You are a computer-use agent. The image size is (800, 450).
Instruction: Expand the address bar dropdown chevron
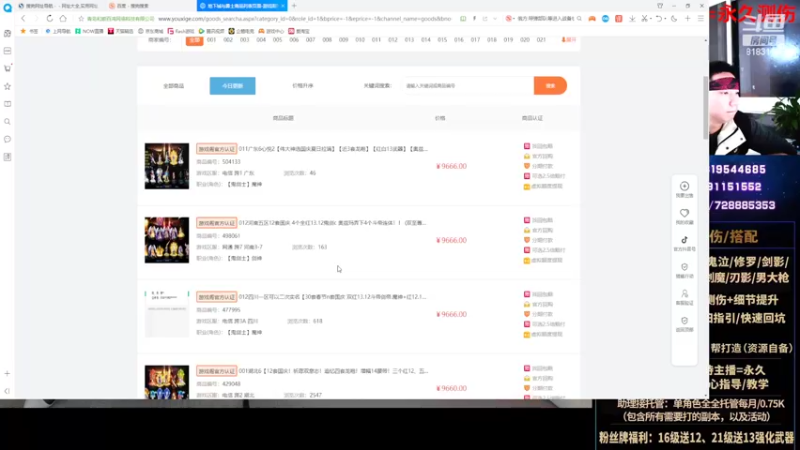click(494, 19)
